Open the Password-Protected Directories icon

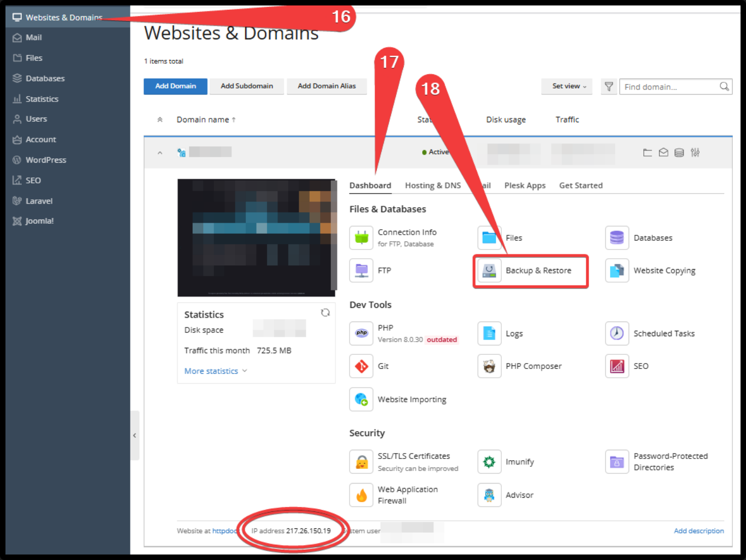pyautogui.click(x=617, y=462)
